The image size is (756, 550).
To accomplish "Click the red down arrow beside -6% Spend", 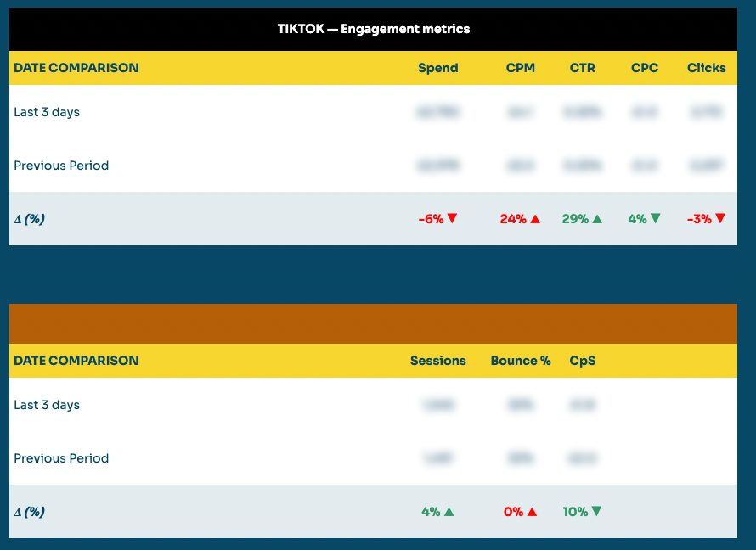I will [x=452, y=219].
